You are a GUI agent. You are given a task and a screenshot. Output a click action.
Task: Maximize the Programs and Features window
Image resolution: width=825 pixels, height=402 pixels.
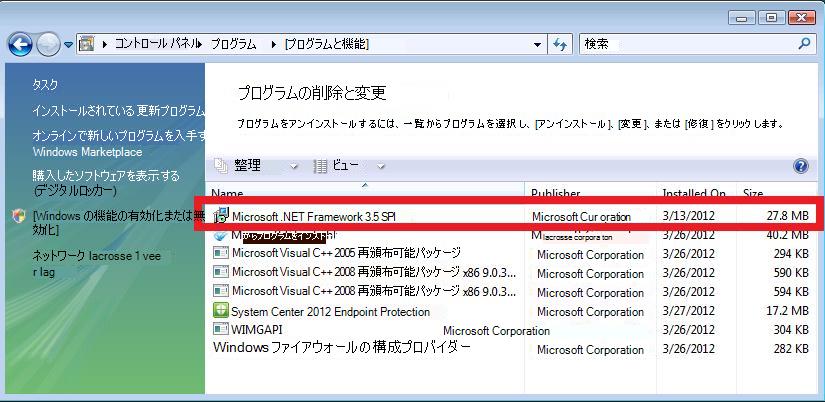click(x=771, y=18)
